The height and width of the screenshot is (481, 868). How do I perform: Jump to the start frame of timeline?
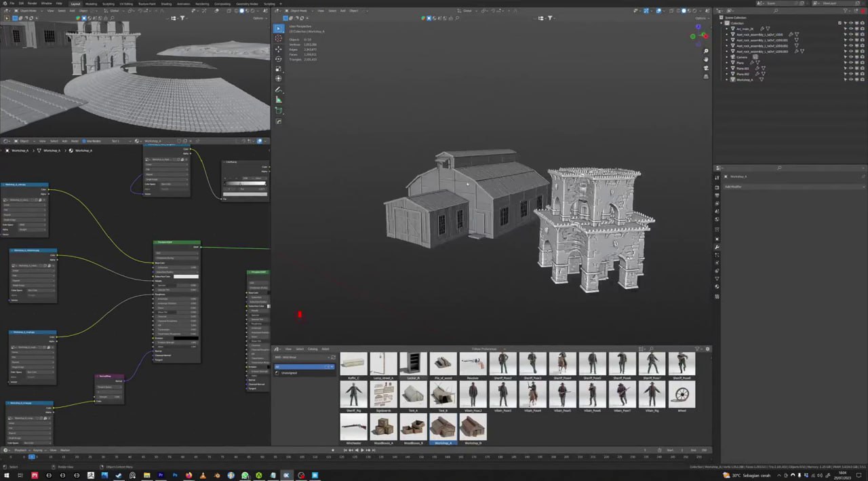[x=345, y=450]
